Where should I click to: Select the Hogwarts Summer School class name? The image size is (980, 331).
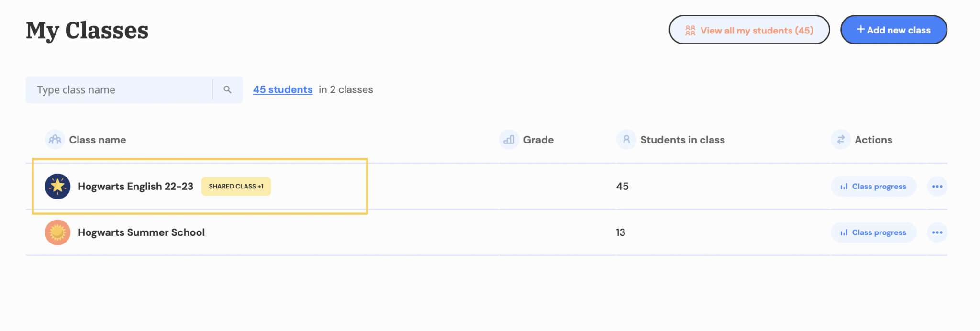click(141, 232)
